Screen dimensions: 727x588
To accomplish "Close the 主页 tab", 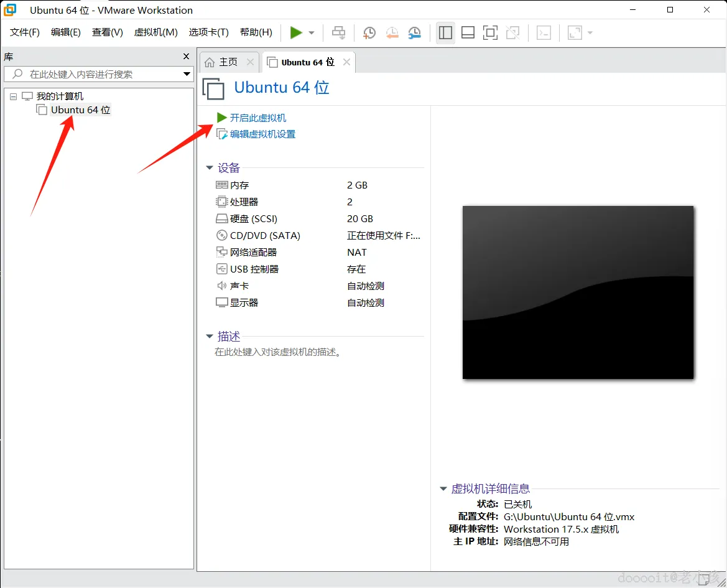I will coord(251,62).
